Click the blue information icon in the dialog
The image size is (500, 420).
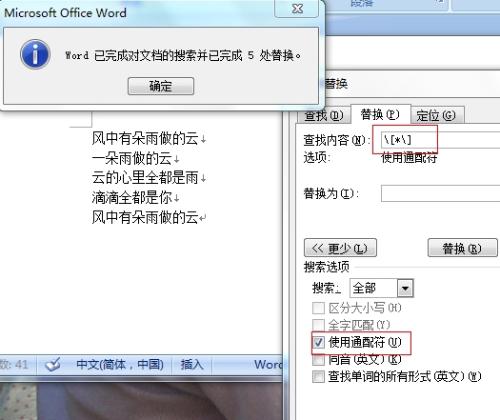pos(35,54)
